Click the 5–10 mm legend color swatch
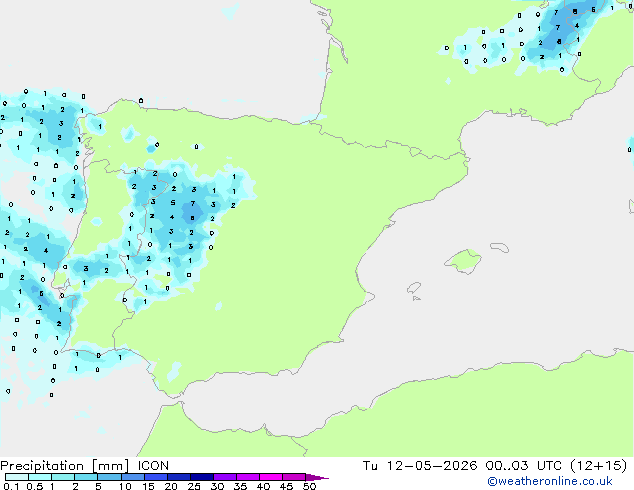The height and width of the screenshot is (490, 634). (x=109, y=477)
